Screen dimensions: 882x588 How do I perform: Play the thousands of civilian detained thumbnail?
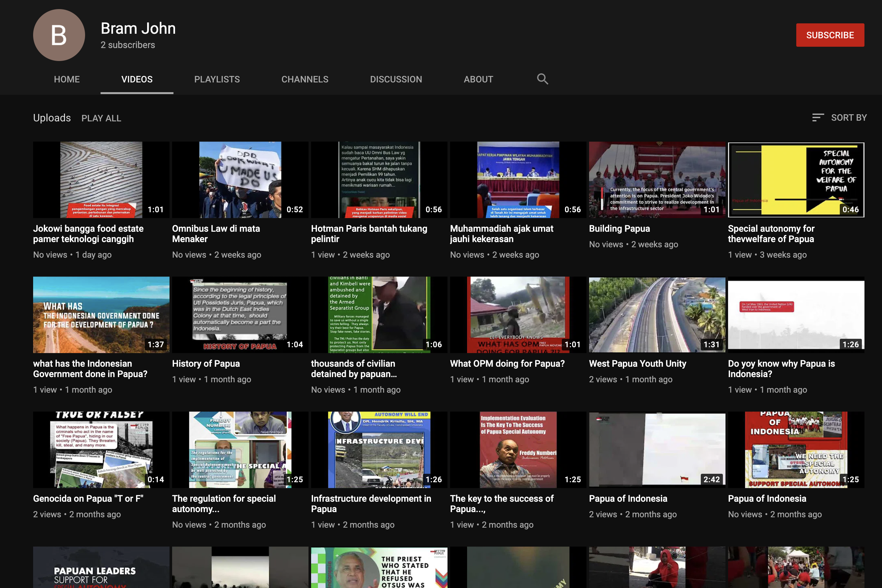379,315
